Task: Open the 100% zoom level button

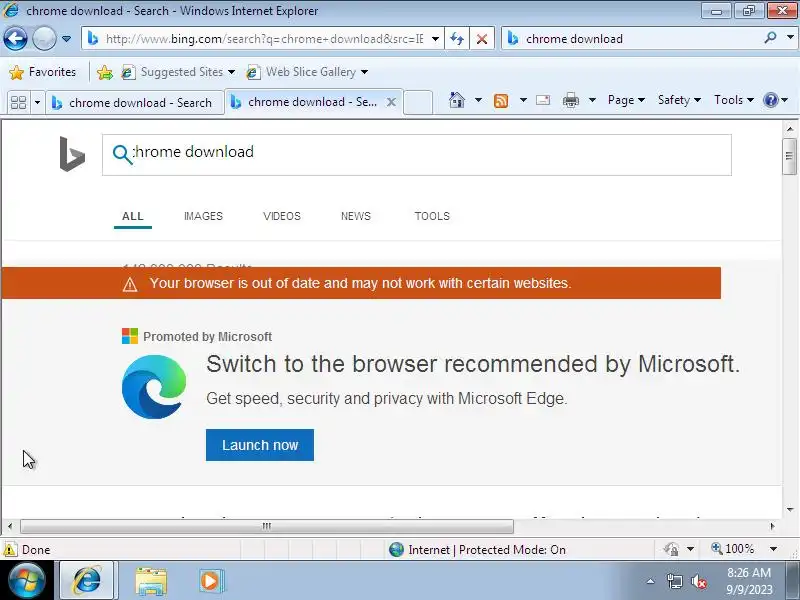Action: [x=733, y=549]
